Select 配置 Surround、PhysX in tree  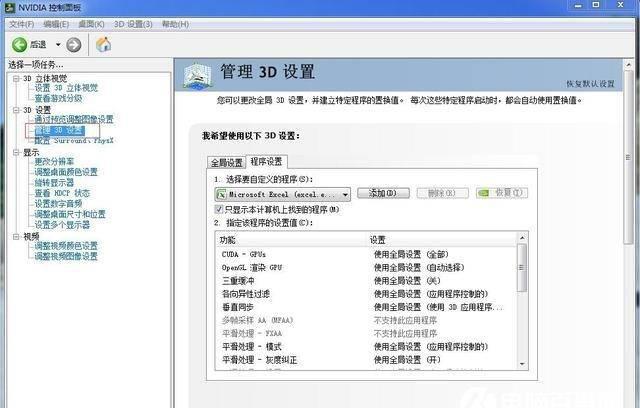(74, 141)
